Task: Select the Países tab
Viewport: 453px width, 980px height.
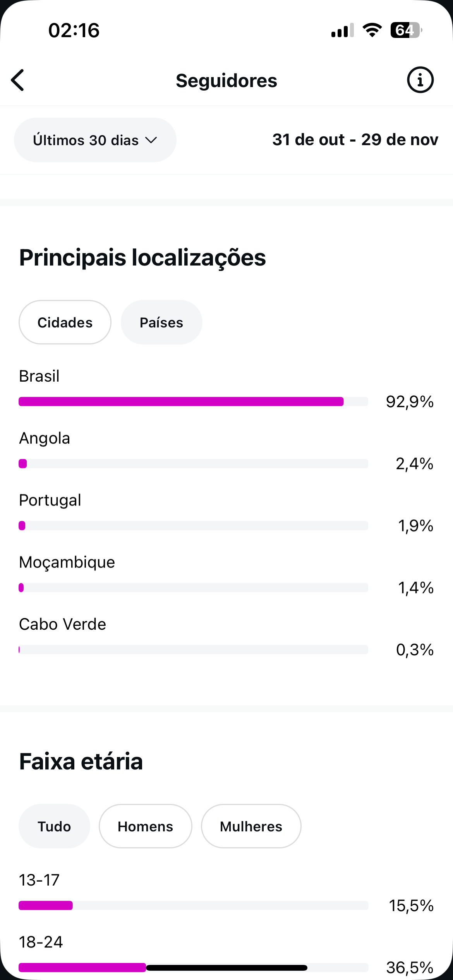Action: click(x=161, y=322)
